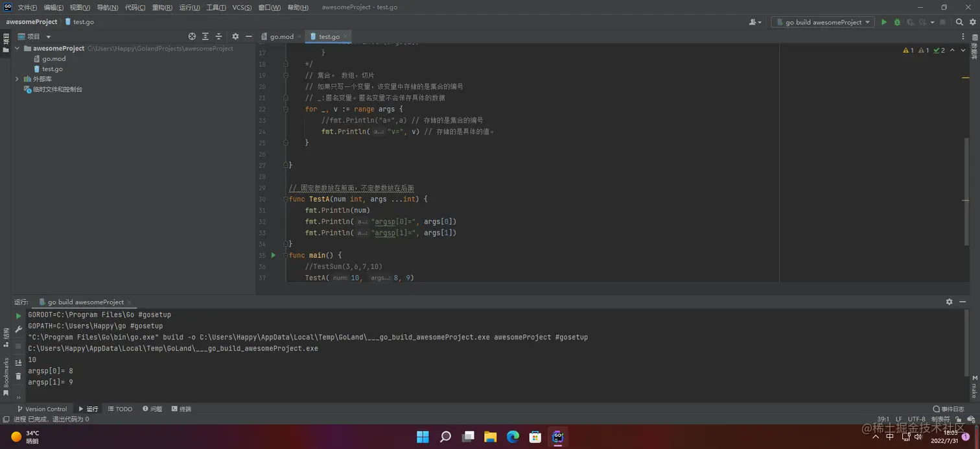The image size is (980, 449).
Task: Click 39:1 cursor position in status bar
Action: pos(883,419)
